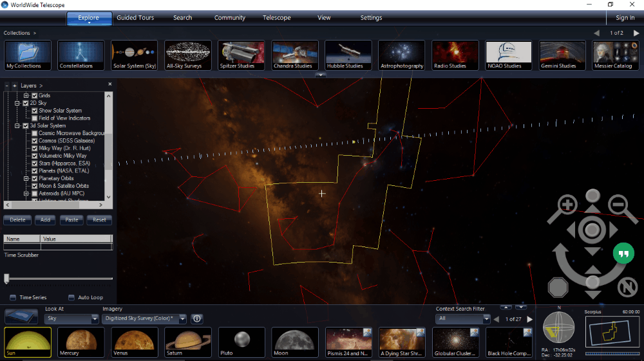This screenshot has width=644, height=361.
Task: Toggle Milky Way (Dr. R. Hurt) checkbox
Action: (35, 148)
